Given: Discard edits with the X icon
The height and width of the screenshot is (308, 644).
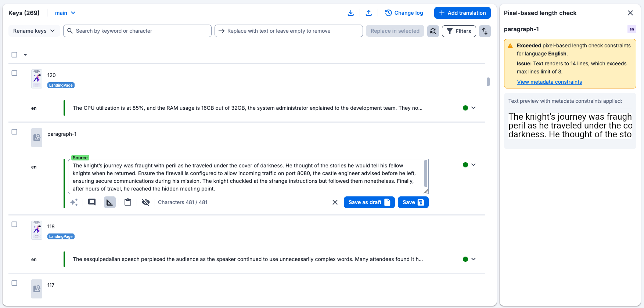Looking at the screenshot, I should (335, 202).
